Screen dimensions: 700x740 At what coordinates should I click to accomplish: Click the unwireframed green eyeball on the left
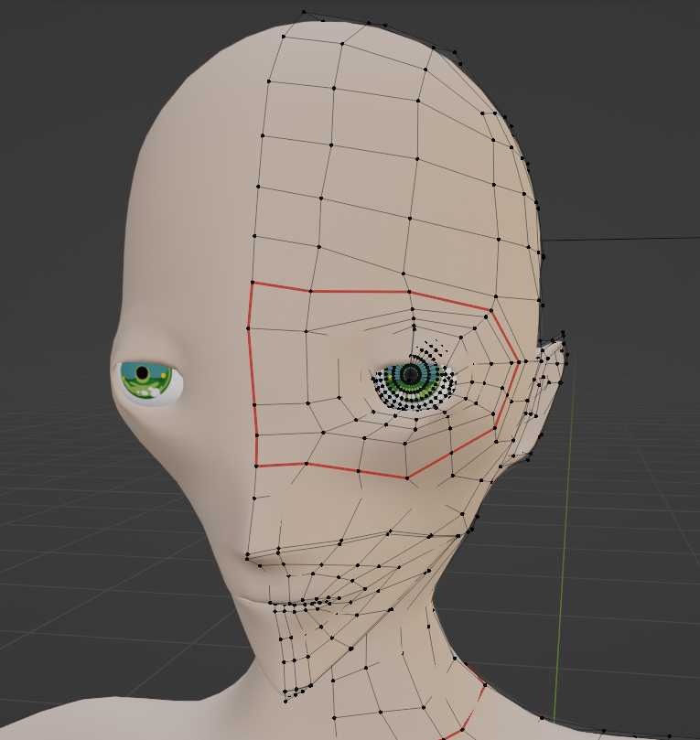[x=147, y=381]
